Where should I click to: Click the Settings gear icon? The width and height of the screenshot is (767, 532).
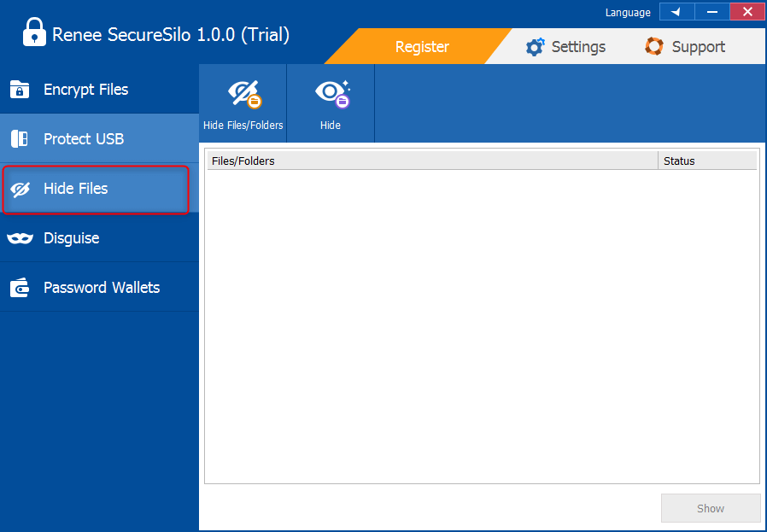tap(535, 47)
